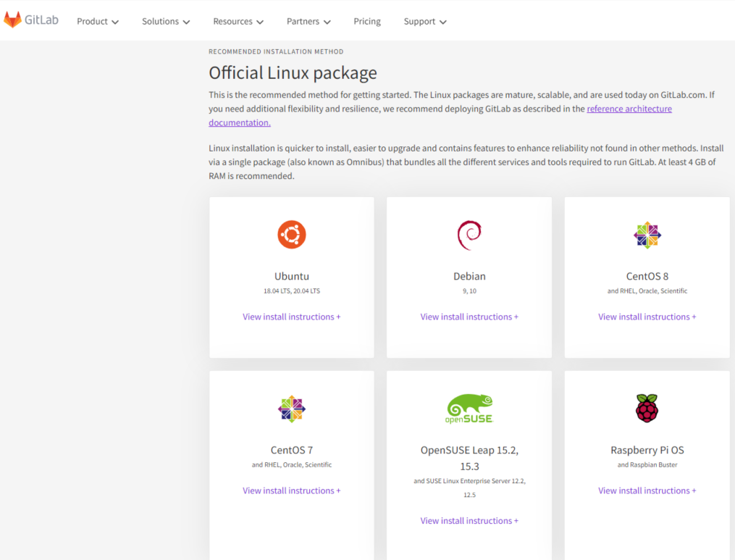Expand the Solutions menu
This screenshot has width=735, height=560.
tap(166, 22)
